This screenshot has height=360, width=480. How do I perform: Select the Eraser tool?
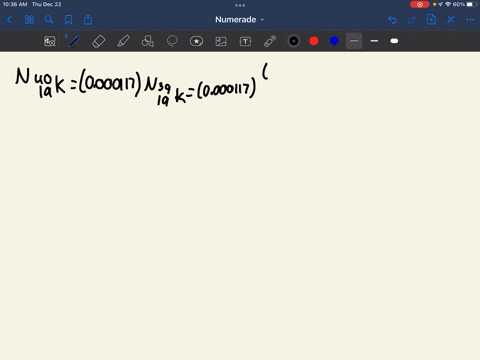99,41
